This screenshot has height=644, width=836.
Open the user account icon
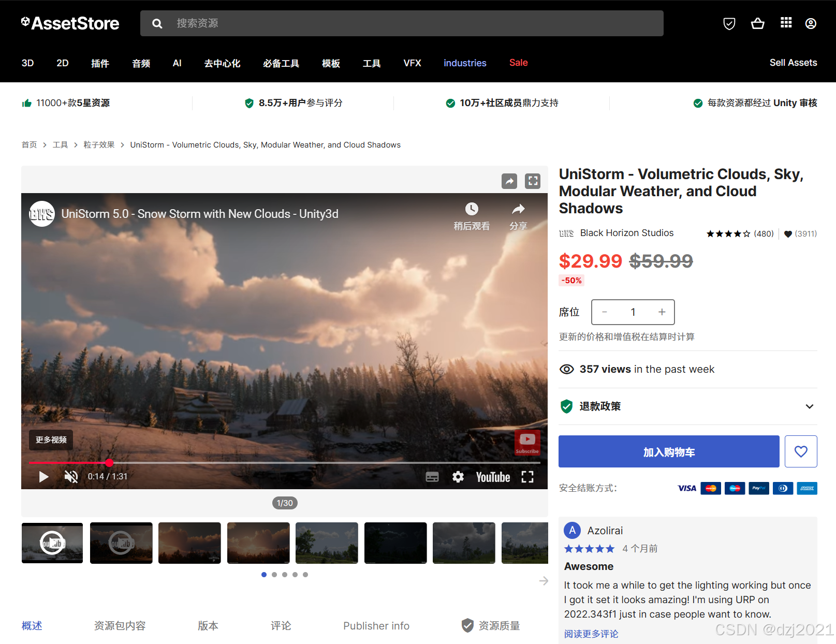811,23
